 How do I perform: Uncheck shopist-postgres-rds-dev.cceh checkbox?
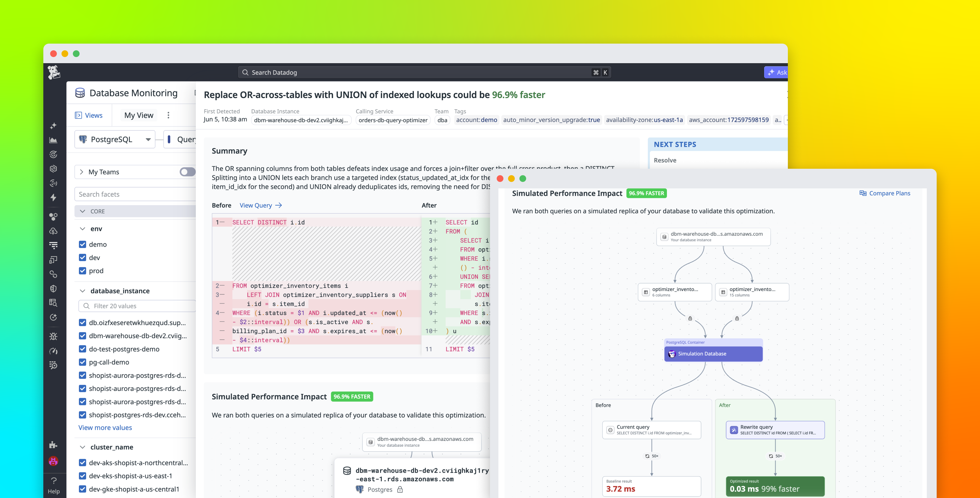[x=83, y=415]
